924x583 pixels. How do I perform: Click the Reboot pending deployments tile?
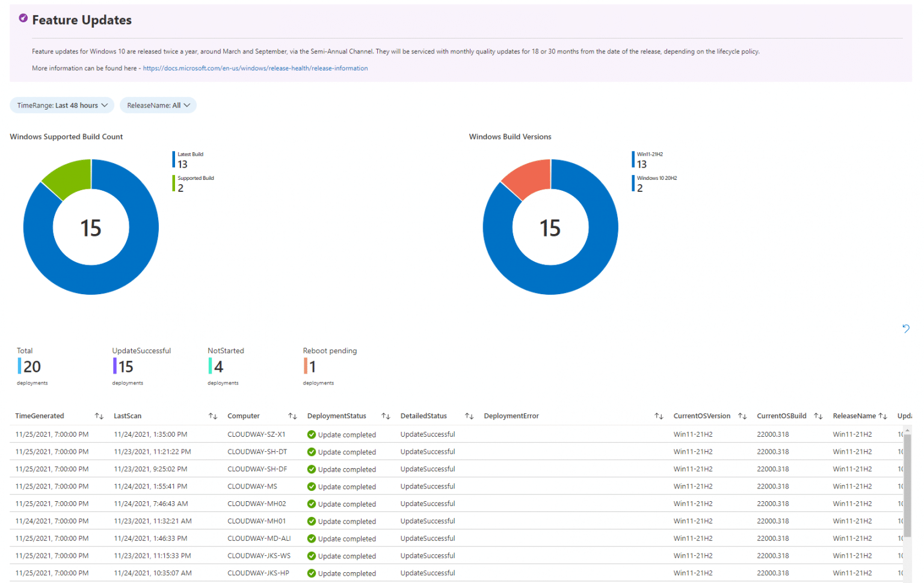tap(319, 365)
